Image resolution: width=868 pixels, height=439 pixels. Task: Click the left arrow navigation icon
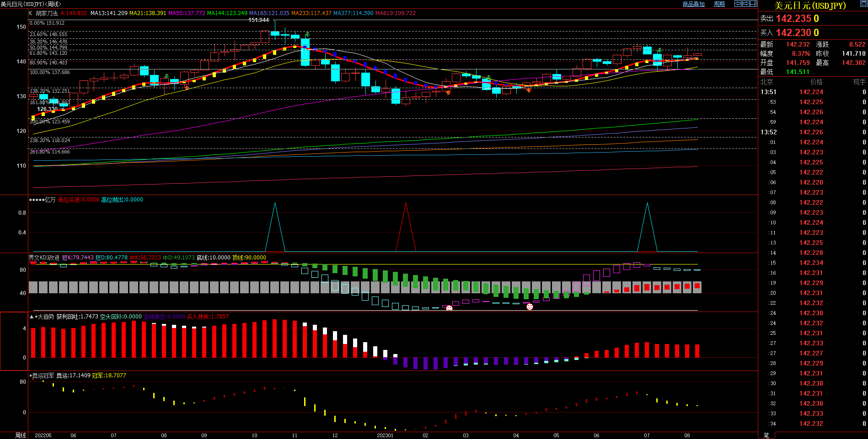coord(738,4)
